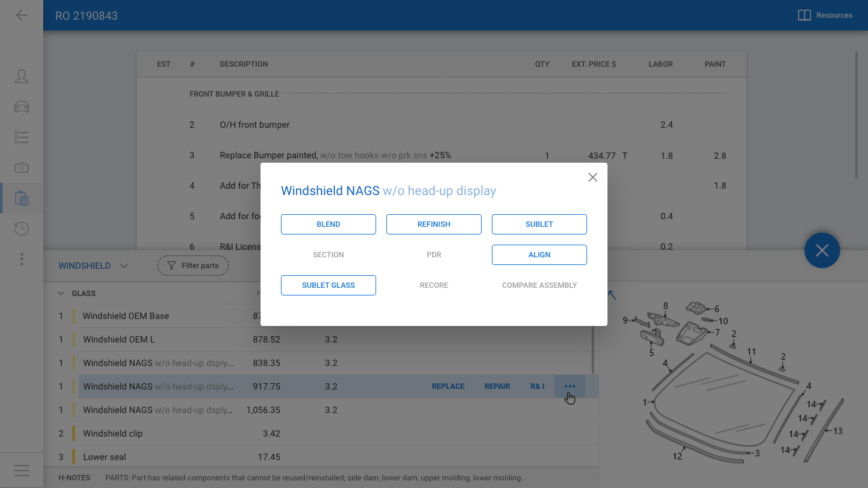Click the ALIGN operation button
The width and height of the screenshot is (868, 488).
click(539, 255)
